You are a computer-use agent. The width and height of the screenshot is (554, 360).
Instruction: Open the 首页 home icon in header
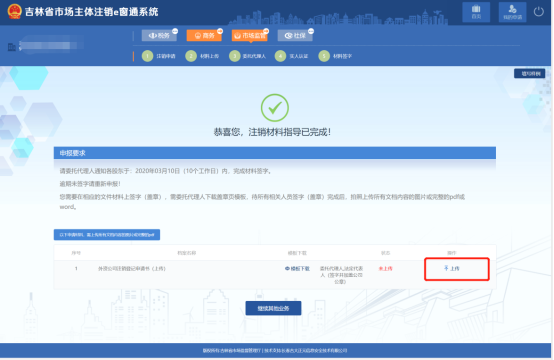(x=476, y=12)
